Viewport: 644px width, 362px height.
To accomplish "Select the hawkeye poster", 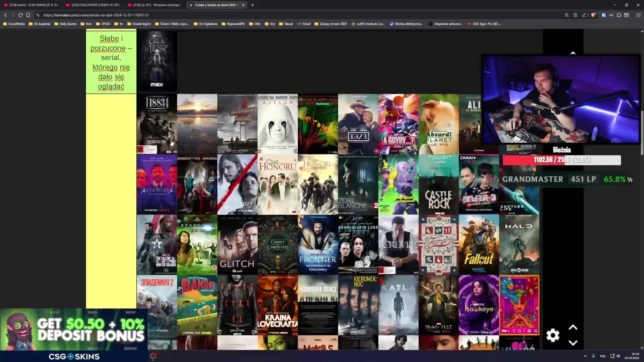I will coord(478,305).
